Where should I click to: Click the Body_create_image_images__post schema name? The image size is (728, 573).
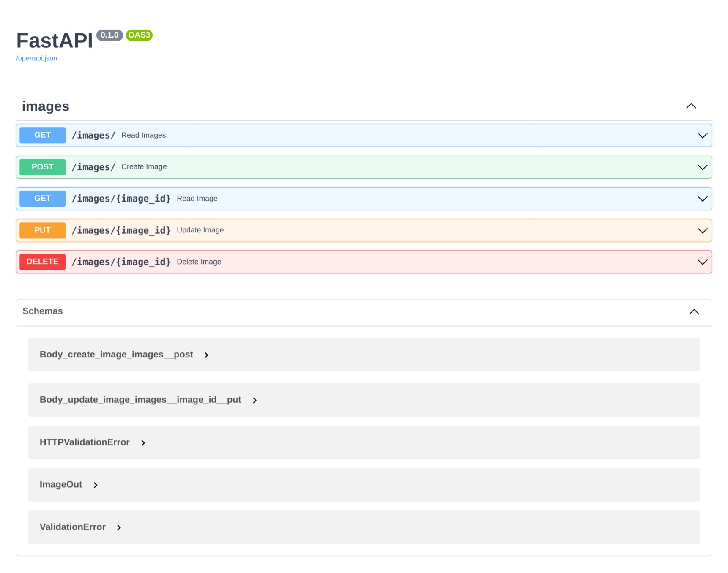pos(116,355)
